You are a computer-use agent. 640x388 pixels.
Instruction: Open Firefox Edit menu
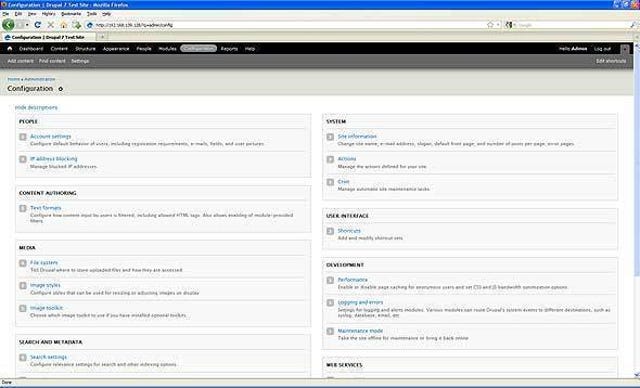[18, 14]
